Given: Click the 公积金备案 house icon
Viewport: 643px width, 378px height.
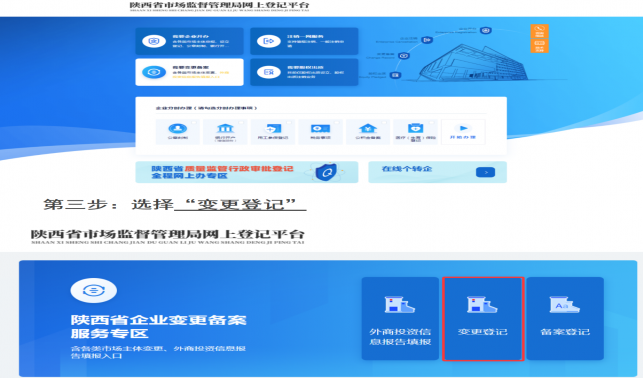Looking at the screenshot, I should pos(368,129).
